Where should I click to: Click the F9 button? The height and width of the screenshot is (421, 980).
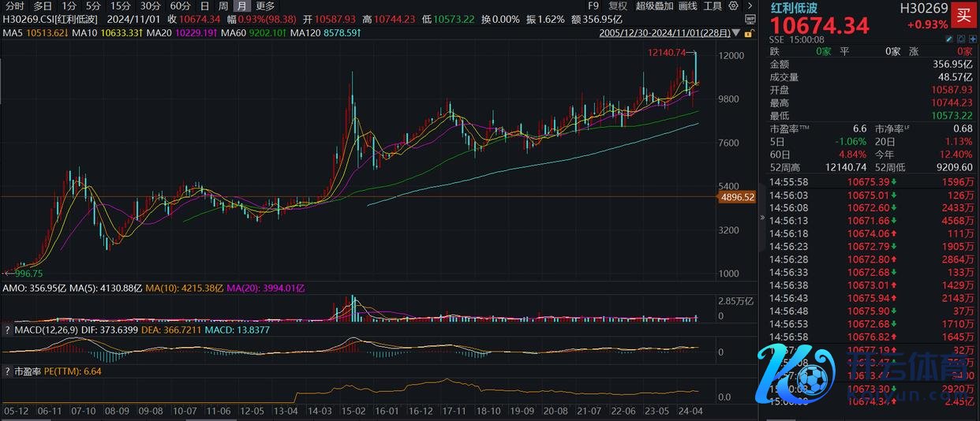pos(593,6)
